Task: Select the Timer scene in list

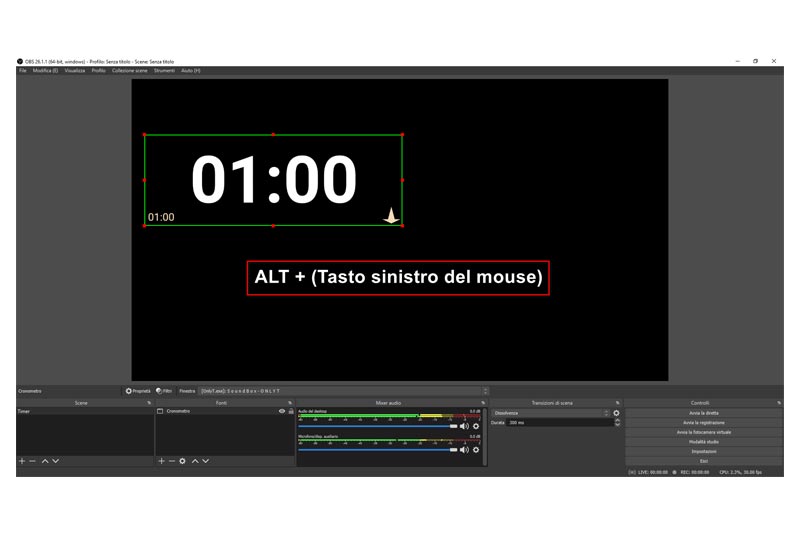Action: [85, 411]
